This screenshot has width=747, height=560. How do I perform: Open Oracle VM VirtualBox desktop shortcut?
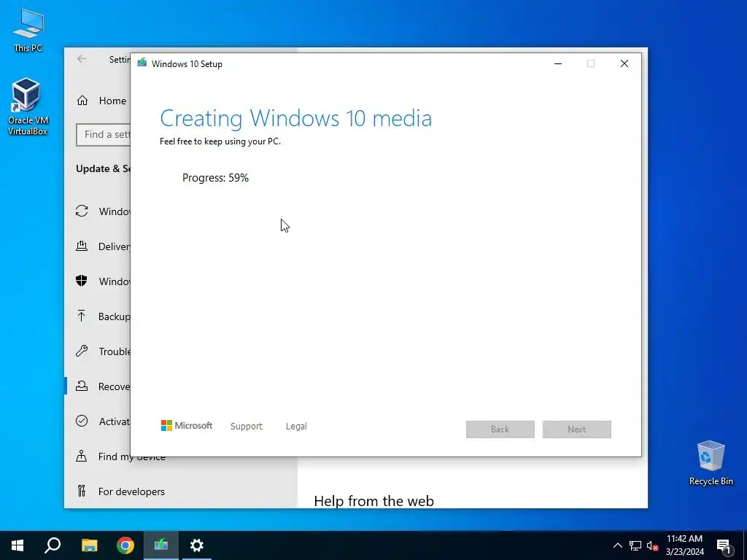click(27, 106)
